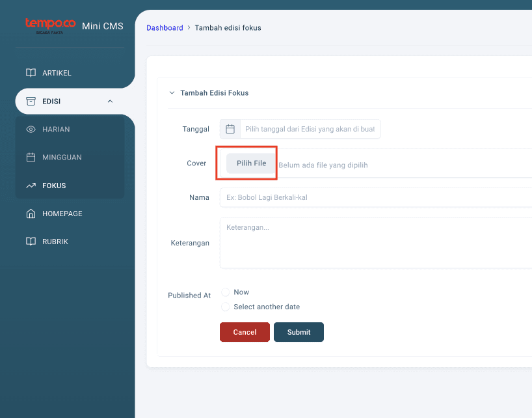This screenshot has width=532, height=418.
Task: Click the calendar icon in Tanggal field
Action: click(230, 129)
